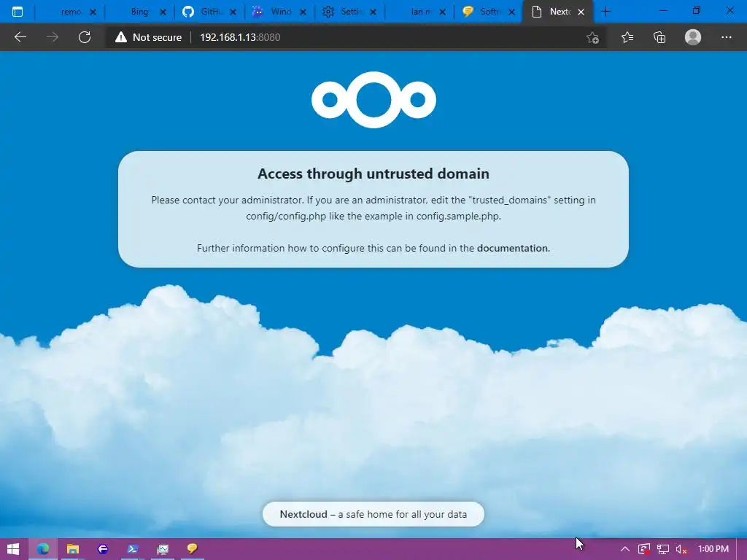Close the 'Wind' tab
The image size is (747, 560).
(303, 12)
